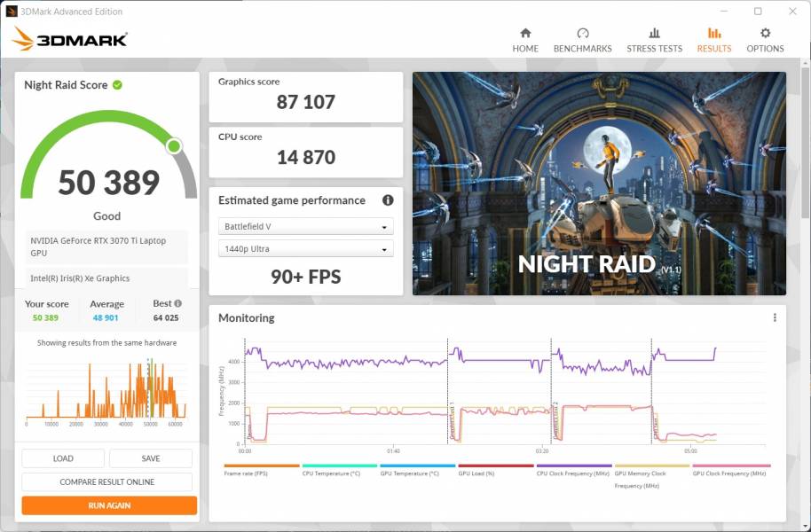Open the Battlefield V game dropdown
This screenshot has height=532, width=811.
point(305,226)
